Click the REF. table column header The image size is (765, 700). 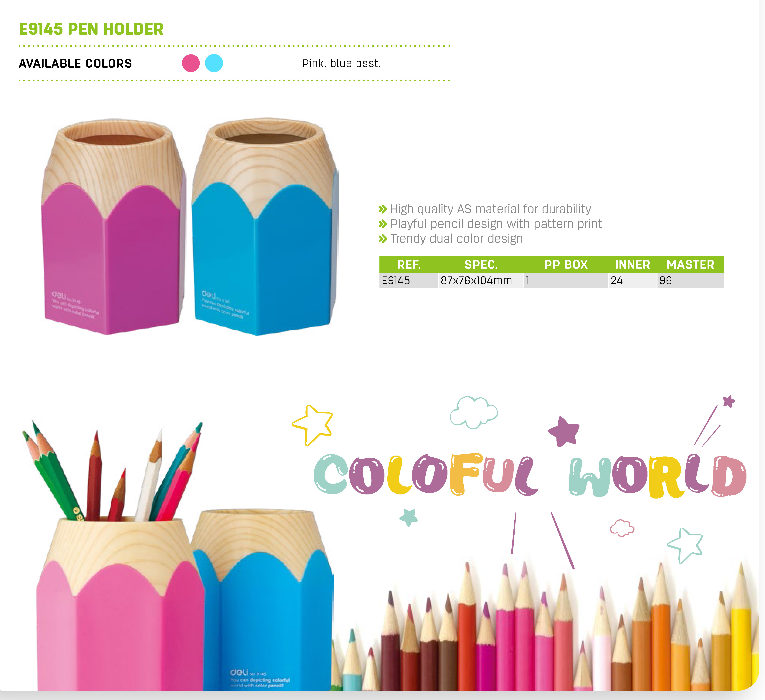[409, 264]
